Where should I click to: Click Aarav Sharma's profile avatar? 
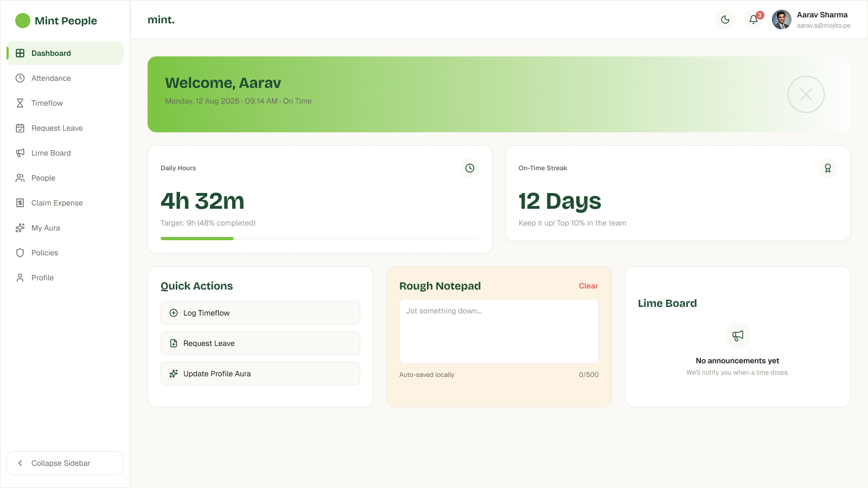click(x=782, y=20)
